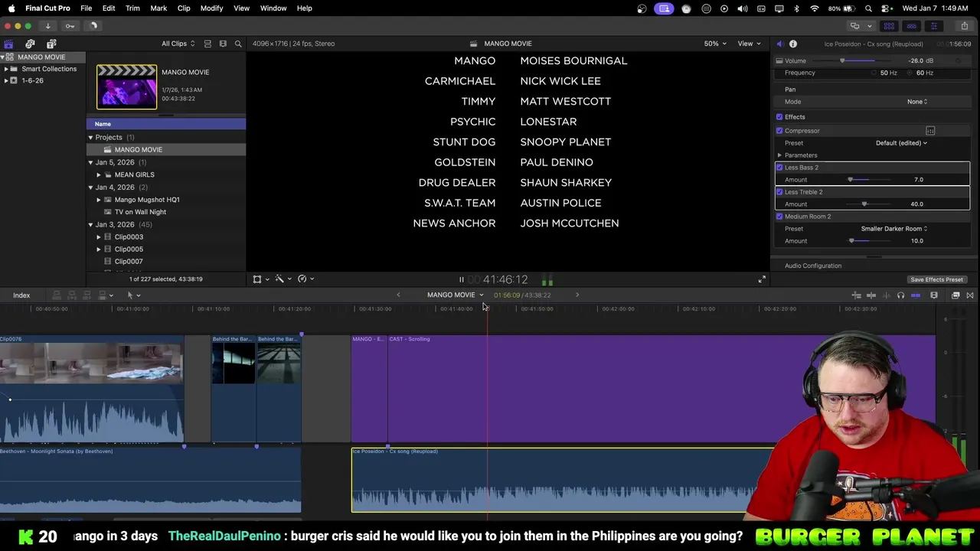Uncheck the Less Treble 2 effect
980x551 pixels.
[779, 192]
